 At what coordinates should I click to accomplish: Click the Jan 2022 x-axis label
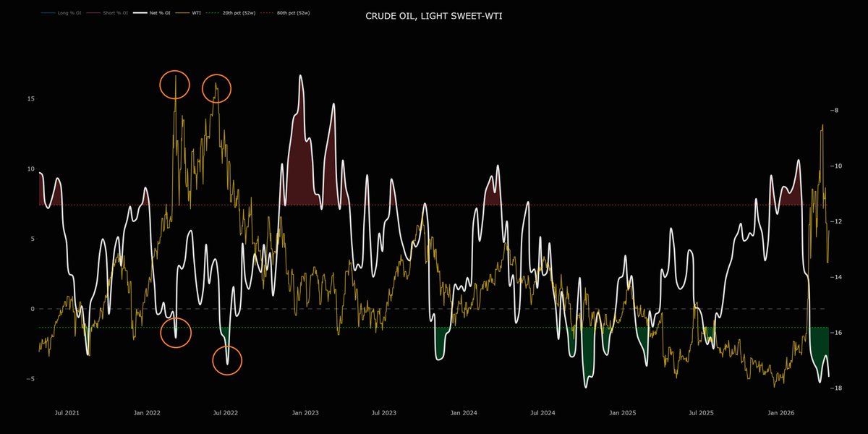(147, 413)
